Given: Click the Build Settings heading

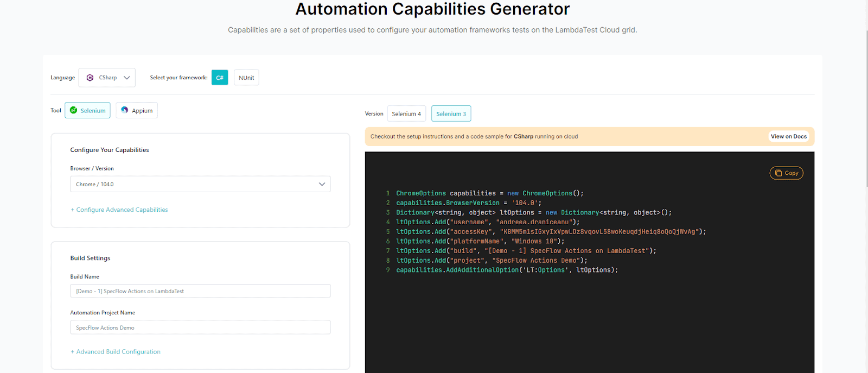Looking at the screenshot, I should pos(90,258).
